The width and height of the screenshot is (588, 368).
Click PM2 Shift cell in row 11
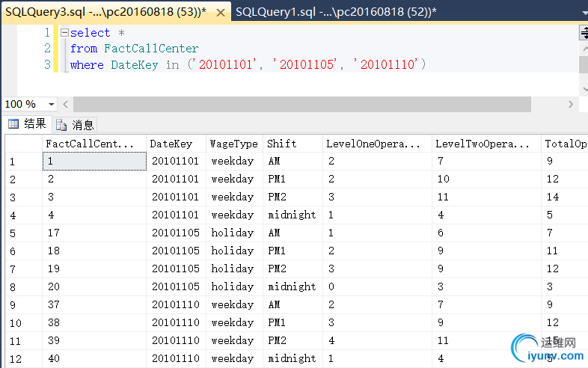293,340
